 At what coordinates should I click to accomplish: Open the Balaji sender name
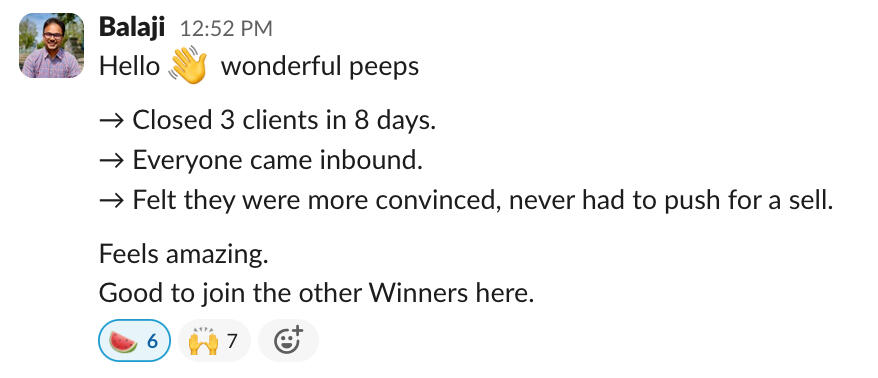point(132,27)
